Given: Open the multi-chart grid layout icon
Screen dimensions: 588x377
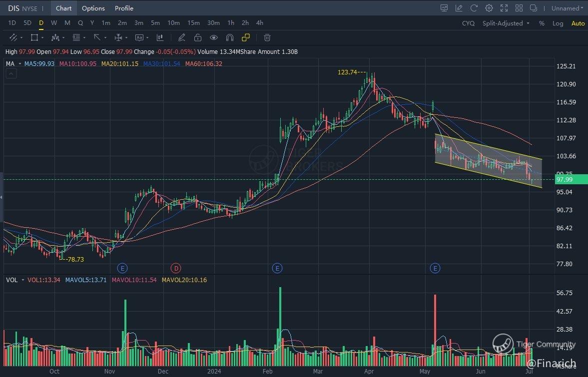Looking at the screenshot, I should 519,8.
